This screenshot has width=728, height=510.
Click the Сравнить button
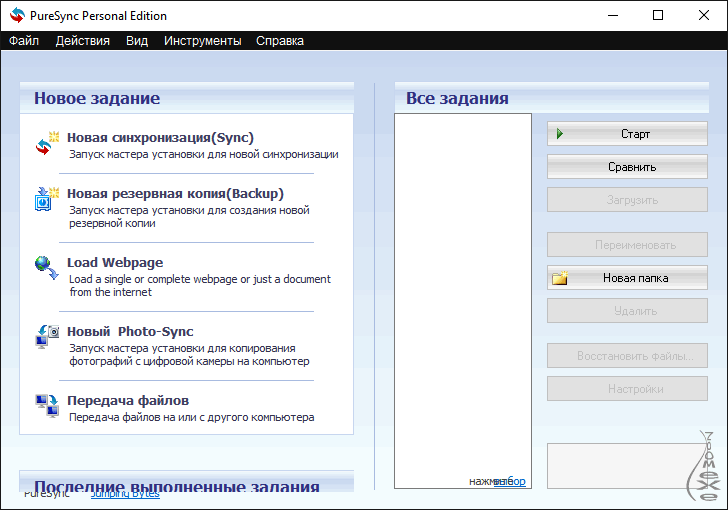[x=627, y=167]
